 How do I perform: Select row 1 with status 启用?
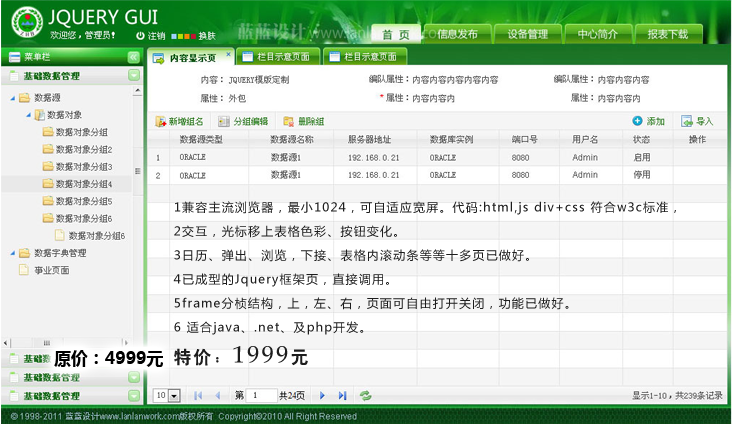(437, 158)
